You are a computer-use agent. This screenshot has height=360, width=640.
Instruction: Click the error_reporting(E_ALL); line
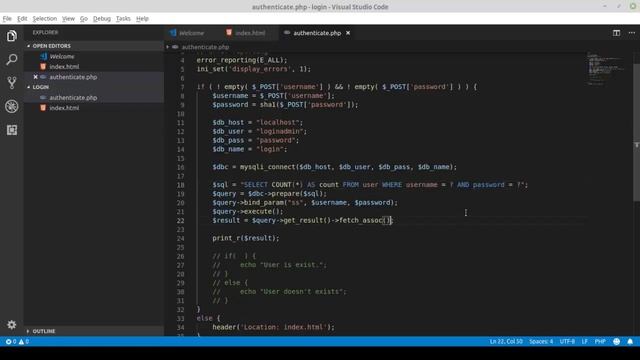(242, 60)
